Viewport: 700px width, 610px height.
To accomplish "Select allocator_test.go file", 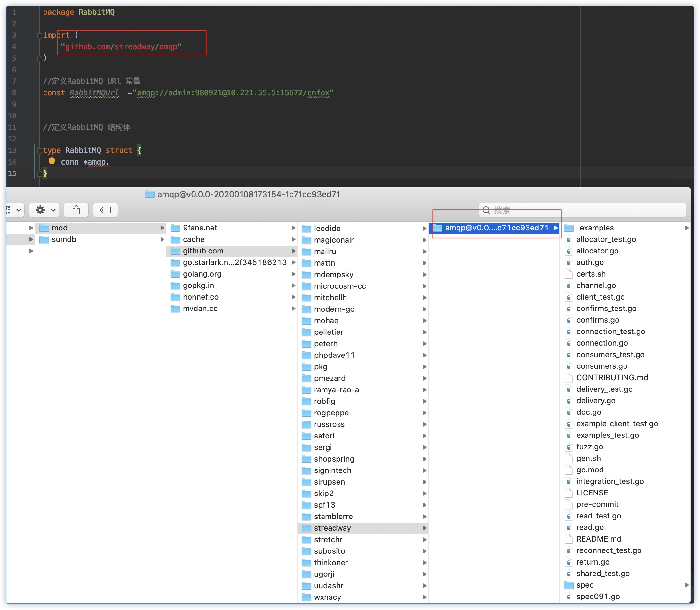I will click(x=625, y=239).
